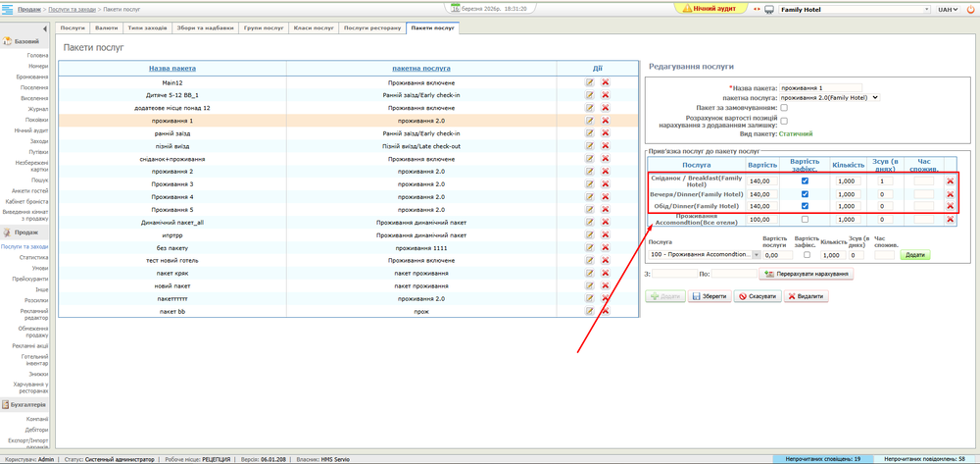Delete the 'пакет bb' package row
This screenshot has height=464, width=980.
606,311
